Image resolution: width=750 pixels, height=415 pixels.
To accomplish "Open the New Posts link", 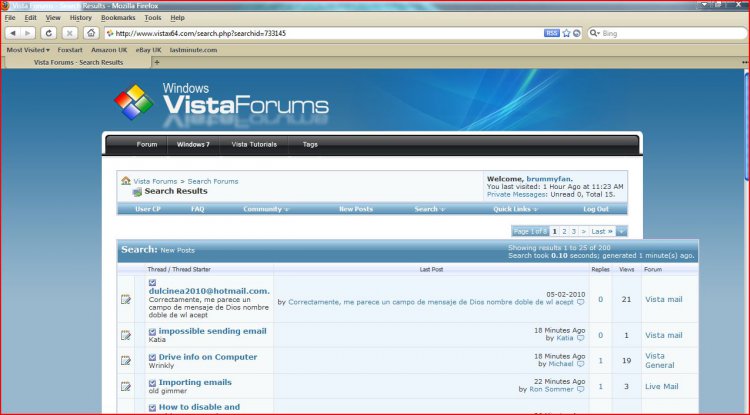I will [356, 209].
